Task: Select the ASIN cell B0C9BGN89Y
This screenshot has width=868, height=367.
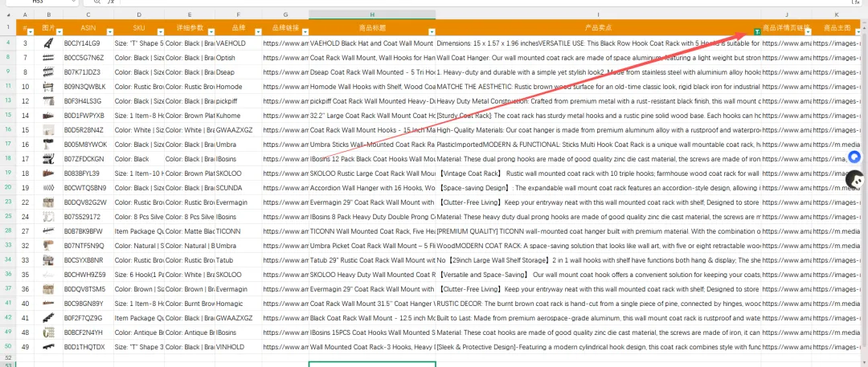Action: point(88,304)
